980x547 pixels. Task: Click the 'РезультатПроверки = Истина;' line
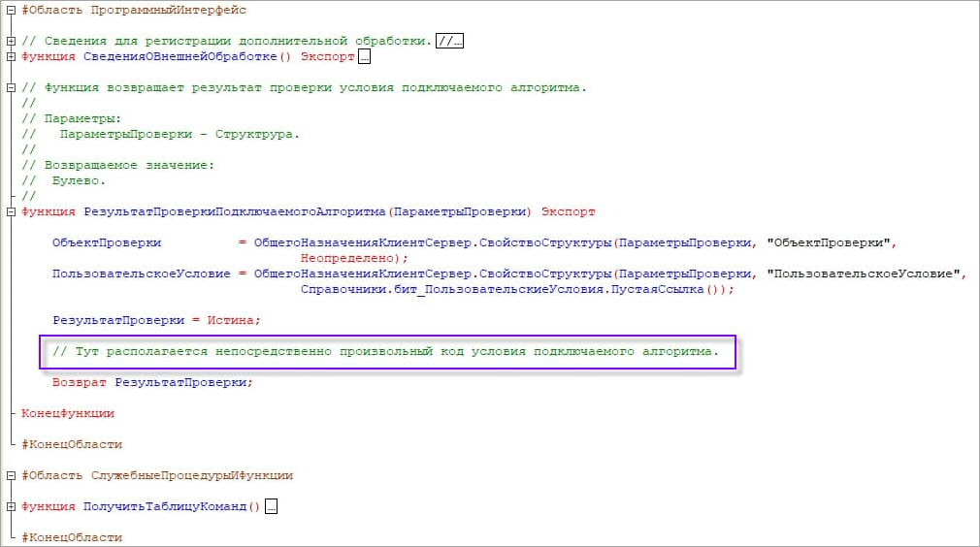click(156, 320)
